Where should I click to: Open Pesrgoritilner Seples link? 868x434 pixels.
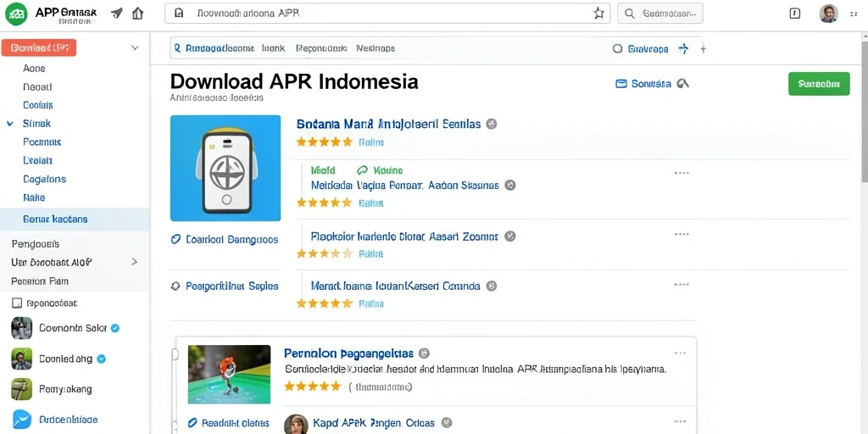pyautogui.click(x=232, y=287)
